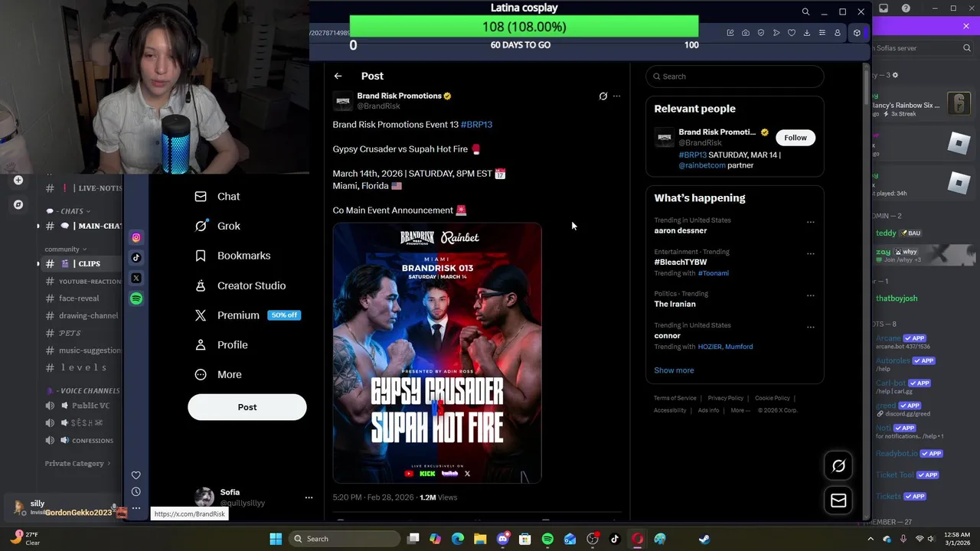Open the Opera extensions cube icon
This screenshot has width=980, height=551.
[857, 33]
